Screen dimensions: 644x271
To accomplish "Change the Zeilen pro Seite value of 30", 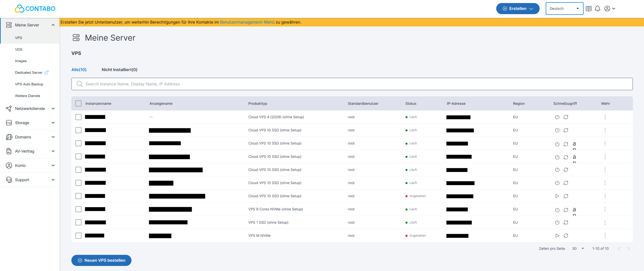I will [578, 249].
